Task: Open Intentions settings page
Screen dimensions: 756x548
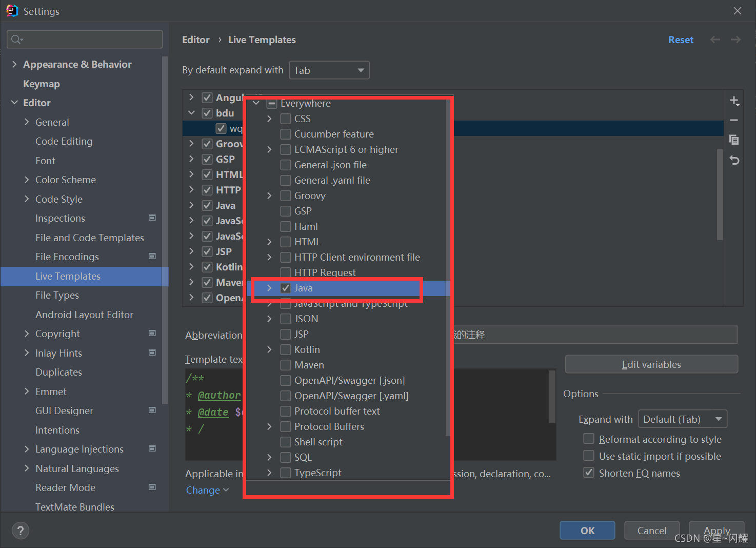Action: click(x=57, y=430)
